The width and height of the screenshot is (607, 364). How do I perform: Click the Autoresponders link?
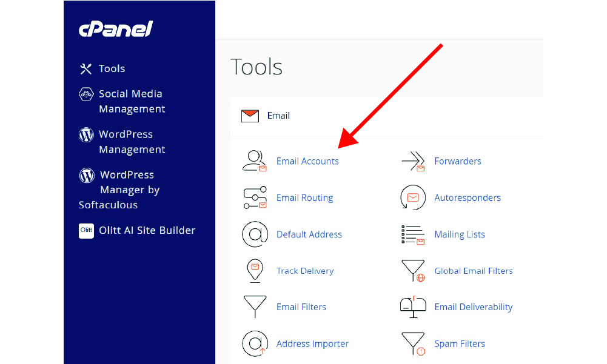point(468,198)
